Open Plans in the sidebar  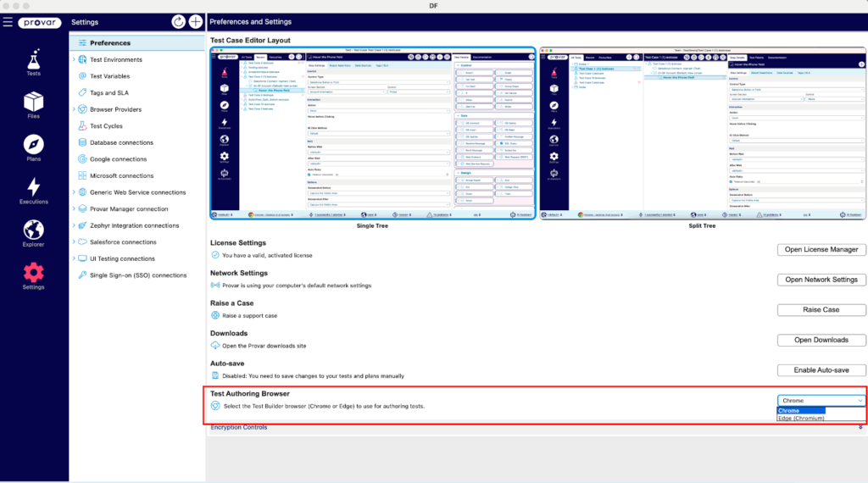[x=33, y=147]
